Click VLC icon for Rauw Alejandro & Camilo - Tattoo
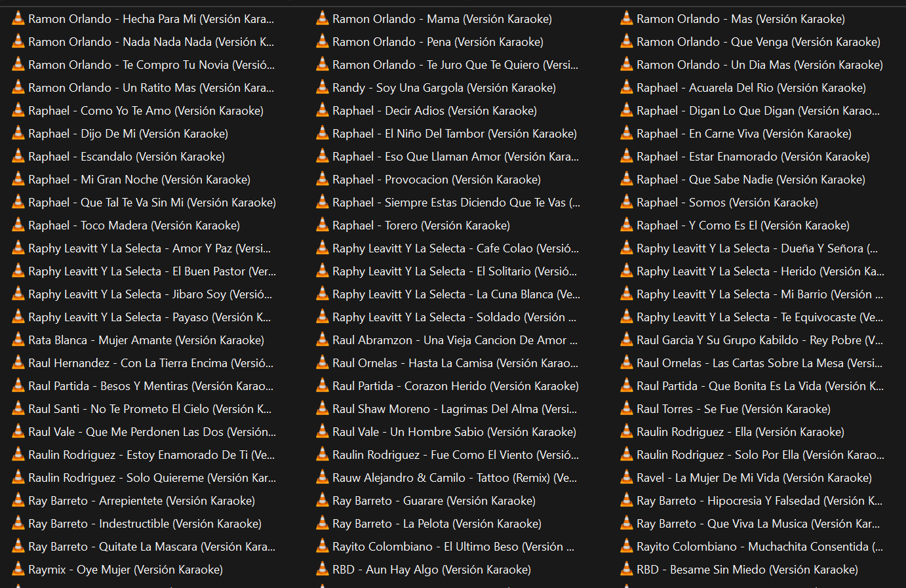The image size is (906, 588). pos(323,478)
